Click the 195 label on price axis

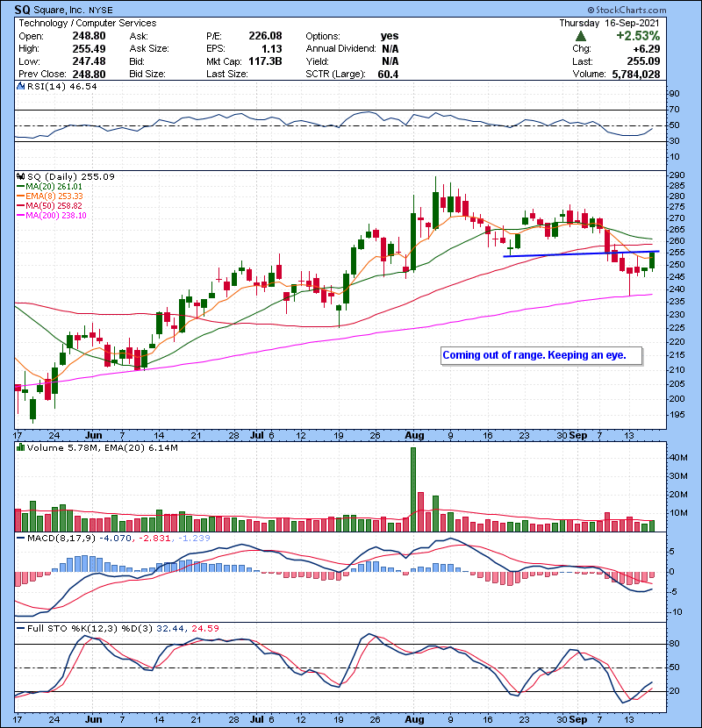[x=677, y=415]
